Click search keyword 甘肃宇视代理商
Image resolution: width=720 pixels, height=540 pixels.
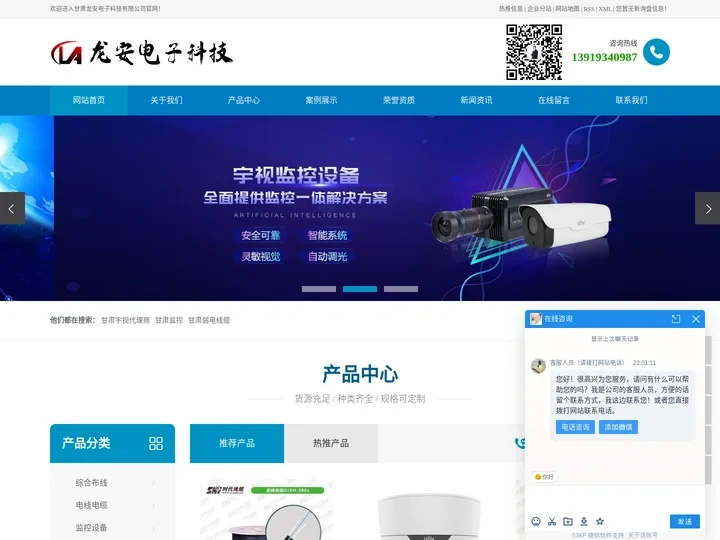[x=125, y=321]
